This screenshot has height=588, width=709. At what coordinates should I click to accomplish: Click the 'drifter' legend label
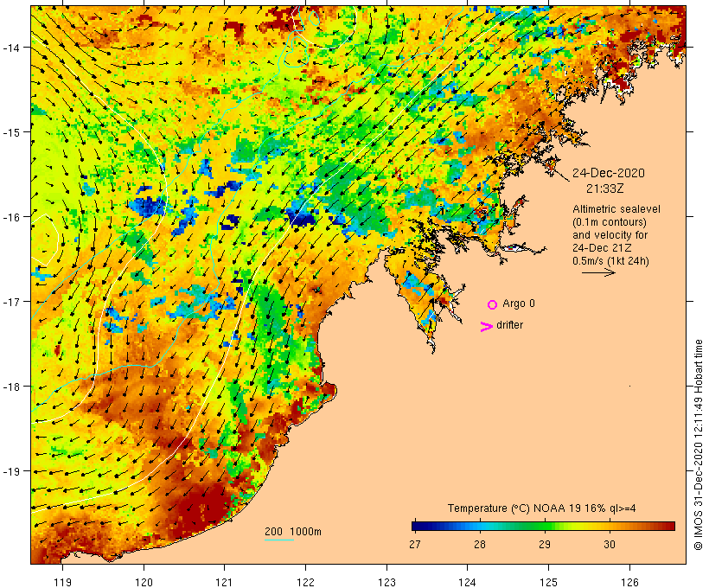click(509, 325)
